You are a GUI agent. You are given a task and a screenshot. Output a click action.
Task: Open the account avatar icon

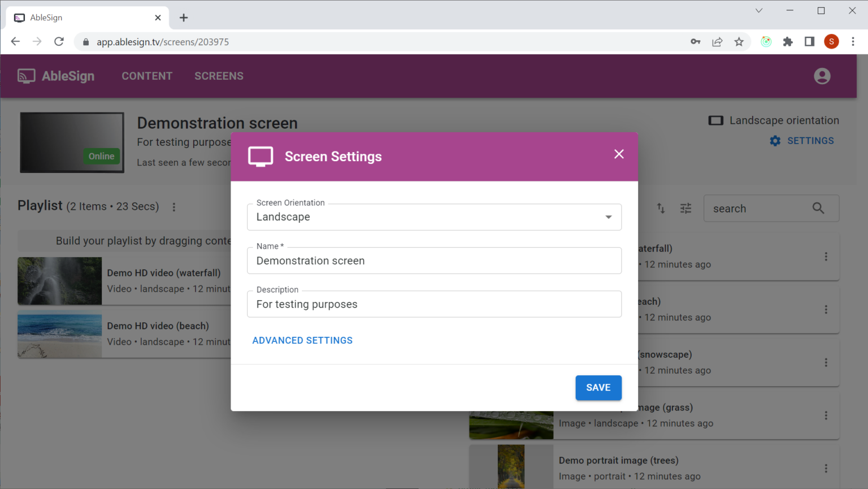click(822, 76)
